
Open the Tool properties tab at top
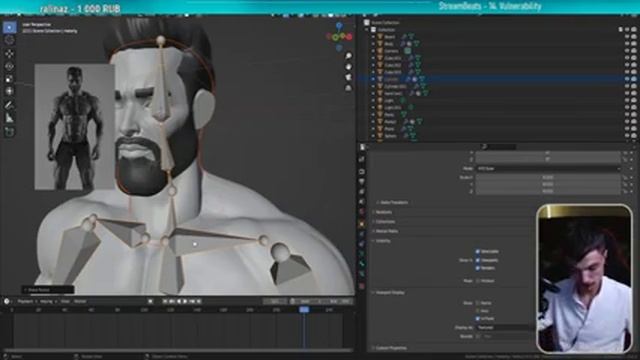click(362, 159)
